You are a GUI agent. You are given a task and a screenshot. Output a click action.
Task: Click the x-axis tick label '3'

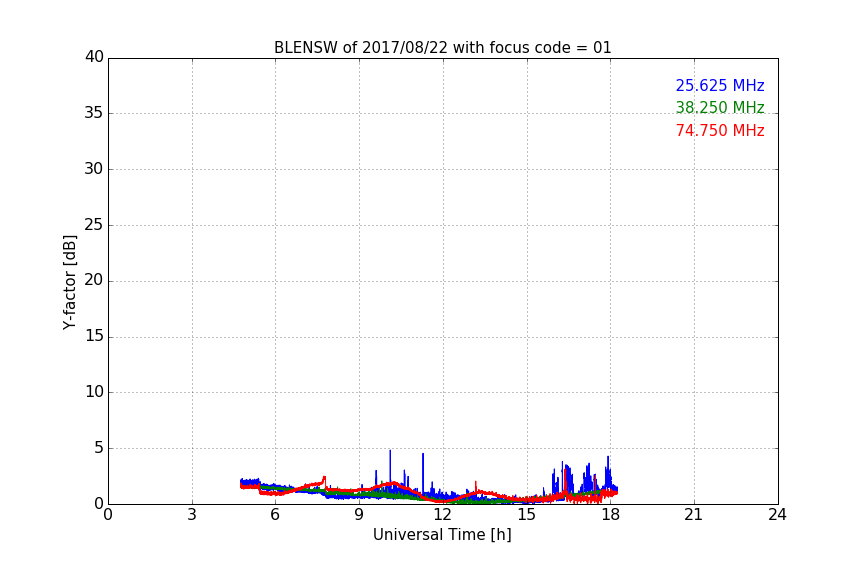[192, 515]
